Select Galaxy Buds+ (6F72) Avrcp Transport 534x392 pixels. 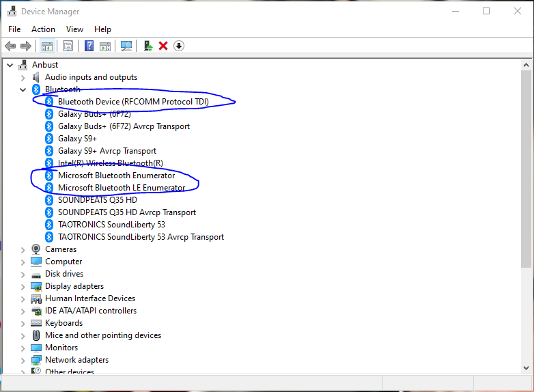click(x=124, y=126)
